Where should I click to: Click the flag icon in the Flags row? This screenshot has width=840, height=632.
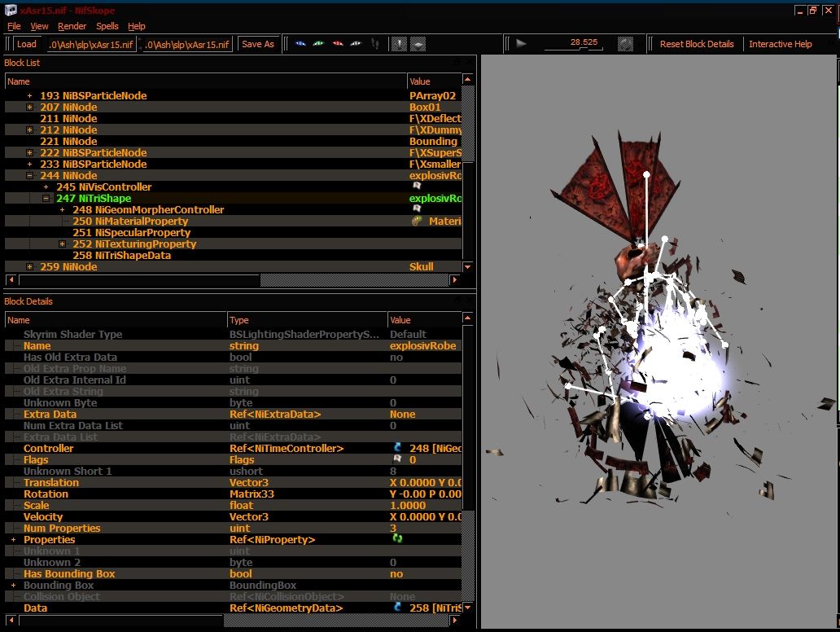click(397, 459)
